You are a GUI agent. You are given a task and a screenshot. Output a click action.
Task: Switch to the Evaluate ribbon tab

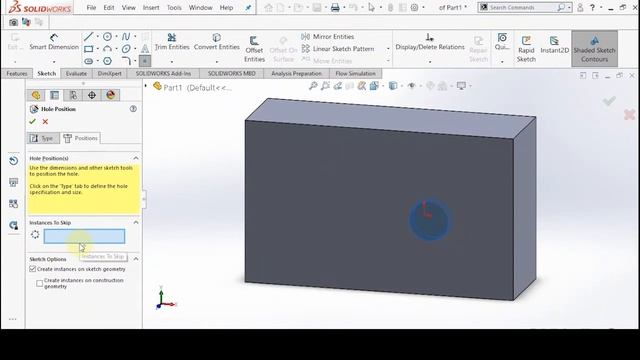point(76,73)
